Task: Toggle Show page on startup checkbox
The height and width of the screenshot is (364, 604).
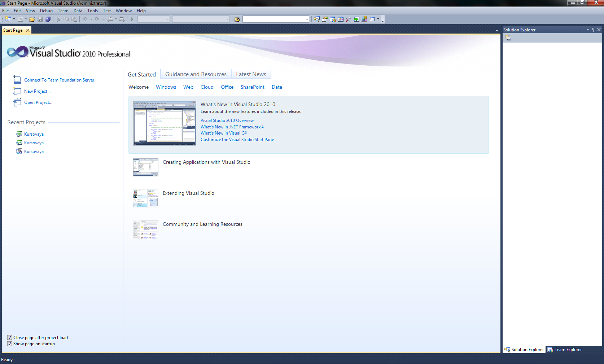Action: point(9,344)
